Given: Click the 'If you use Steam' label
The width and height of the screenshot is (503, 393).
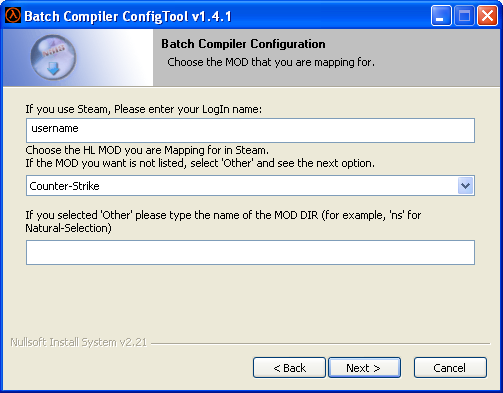Looking at the screenshot, I should tap(144, 109).
